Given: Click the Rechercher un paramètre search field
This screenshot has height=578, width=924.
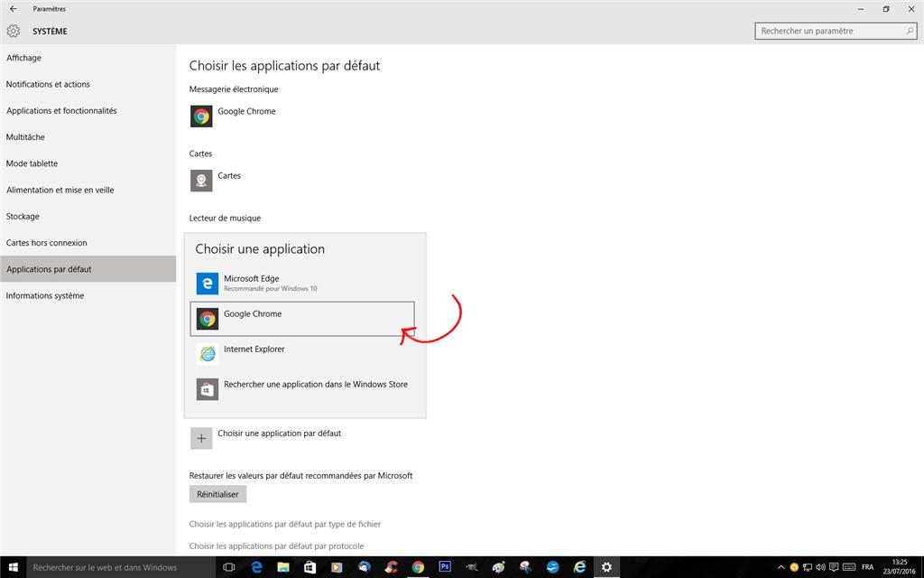Looking at the screenshot, I should 836,31.
